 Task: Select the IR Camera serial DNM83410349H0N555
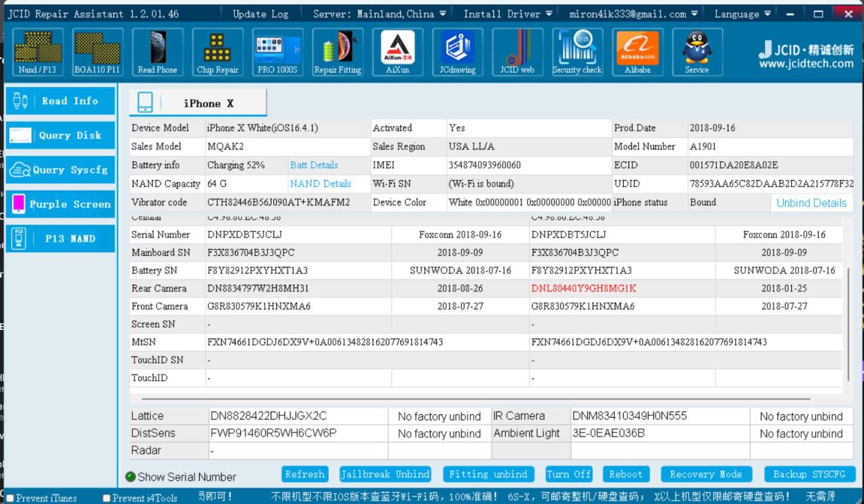pos(629,416)
